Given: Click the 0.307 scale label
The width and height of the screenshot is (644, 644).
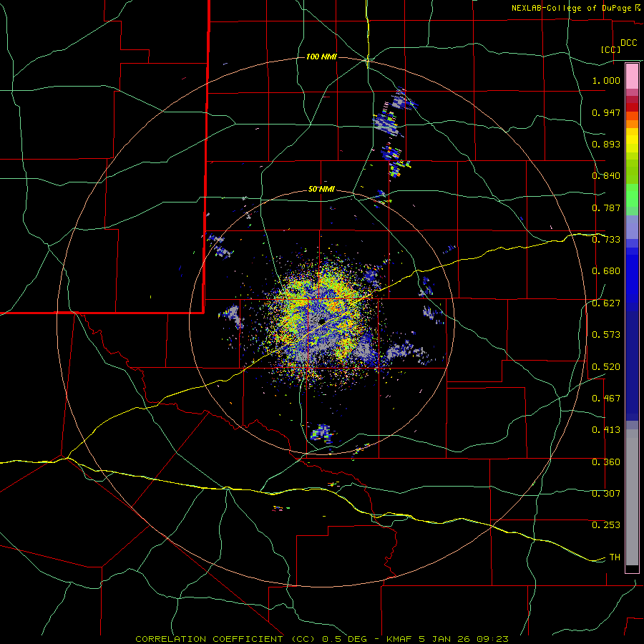Looking at the screenshot, I should [x=606, y=494].
